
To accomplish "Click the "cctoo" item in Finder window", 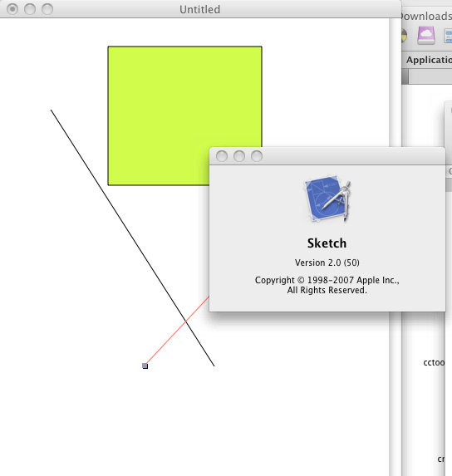I will point(434,362).
